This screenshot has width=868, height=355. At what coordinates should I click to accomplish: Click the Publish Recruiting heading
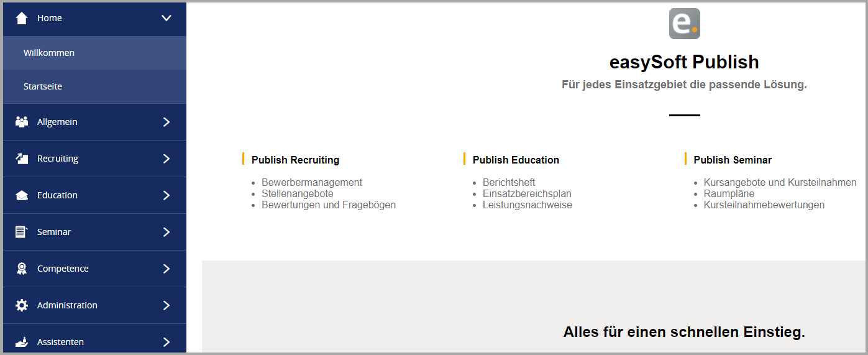[295, 160]
